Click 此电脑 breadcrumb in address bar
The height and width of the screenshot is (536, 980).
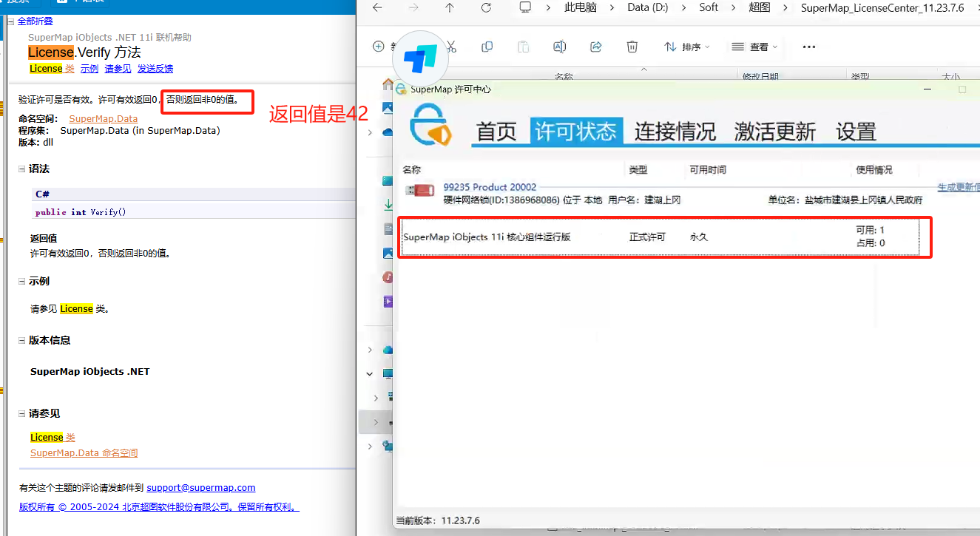(x=580, y=7)
